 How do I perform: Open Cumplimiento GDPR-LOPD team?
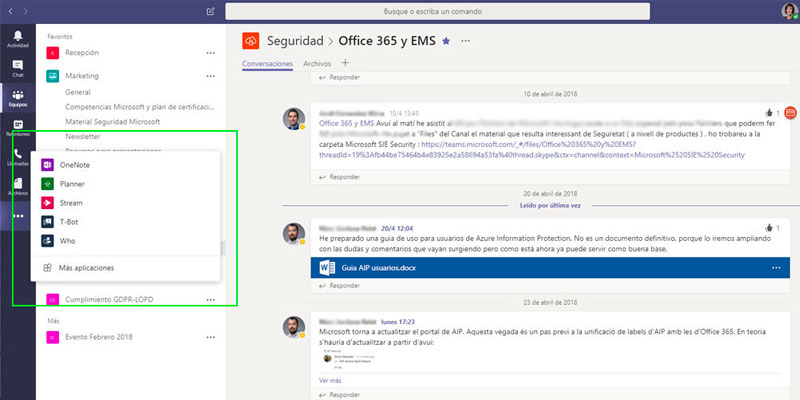point(109,299)
